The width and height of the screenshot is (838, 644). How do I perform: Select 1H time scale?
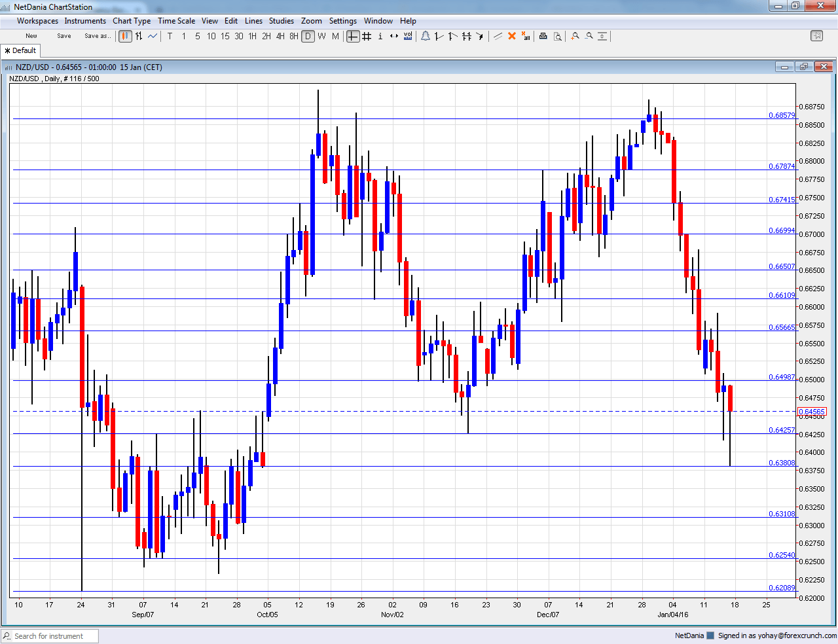click(x=252, y=36)
